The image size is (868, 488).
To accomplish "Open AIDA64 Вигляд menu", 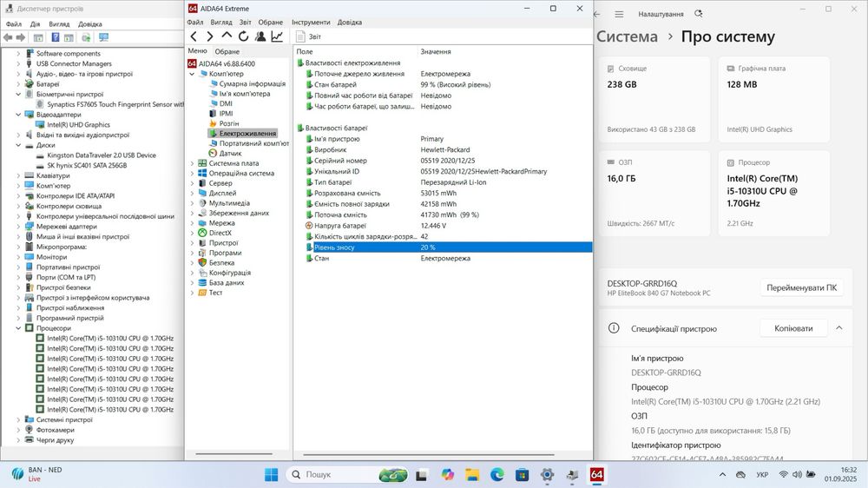I will (x=220, y=23).
